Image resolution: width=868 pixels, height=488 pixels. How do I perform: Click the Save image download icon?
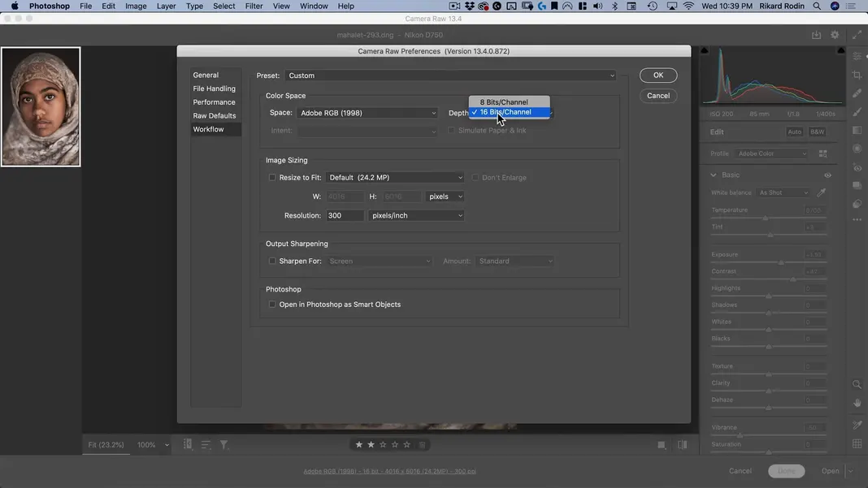pos(816,35)
